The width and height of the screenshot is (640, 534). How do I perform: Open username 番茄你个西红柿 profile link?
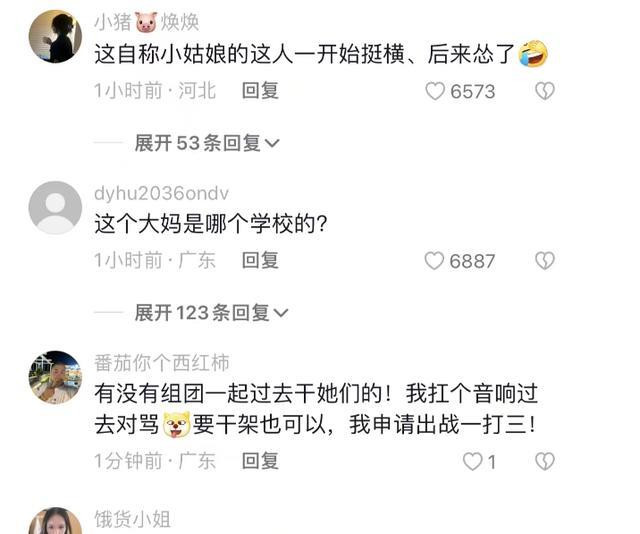pos(162,363)
